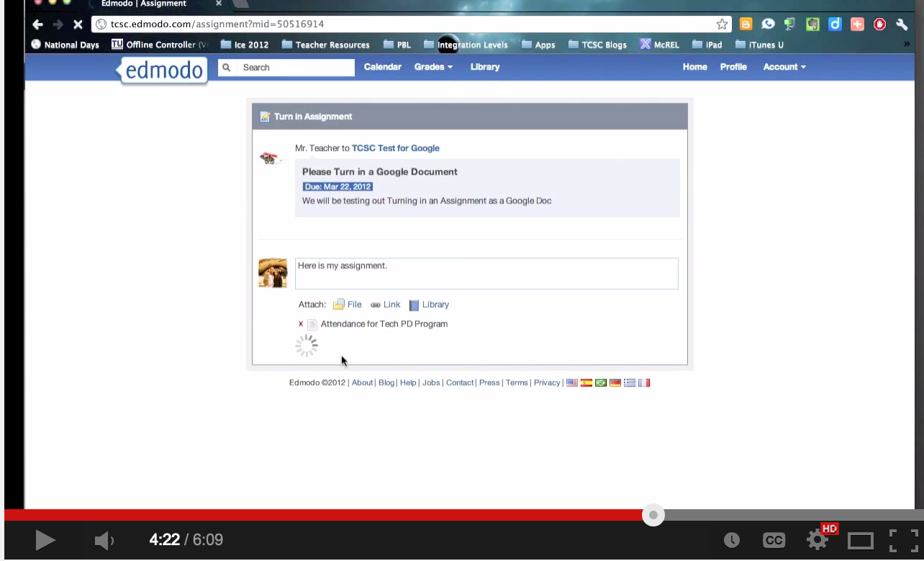Open the green network computers extension
This screenshot has height=561, width=924.
(790, 24)
